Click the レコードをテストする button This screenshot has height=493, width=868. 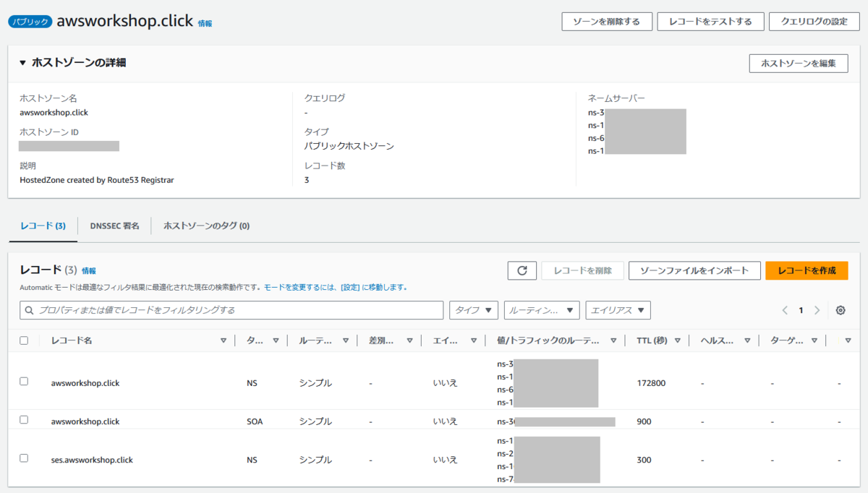pos(710,22)
